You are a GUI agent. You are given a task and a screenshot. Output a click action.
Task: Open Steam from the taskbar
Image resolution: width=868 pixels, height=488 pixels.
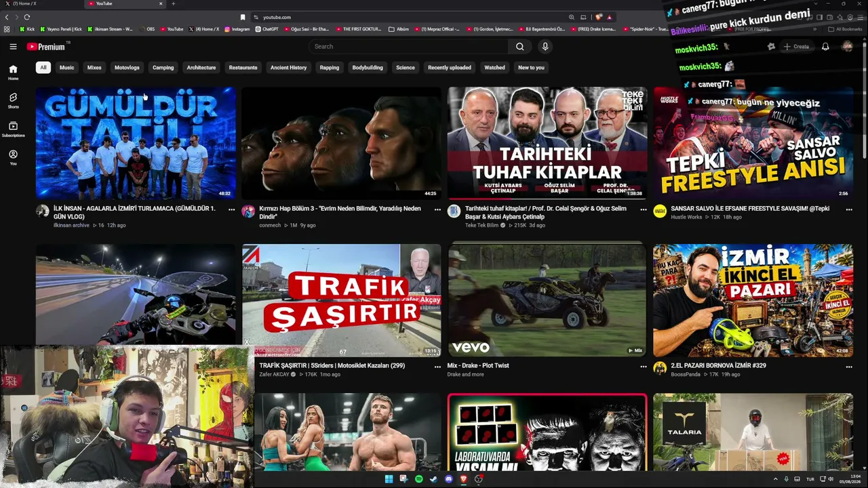(433, 479)
